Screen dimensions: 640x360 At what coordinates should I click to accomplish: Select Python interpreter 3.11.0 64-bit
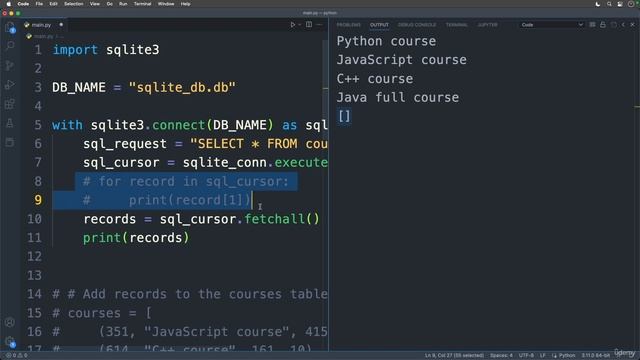tap(596, 356)
